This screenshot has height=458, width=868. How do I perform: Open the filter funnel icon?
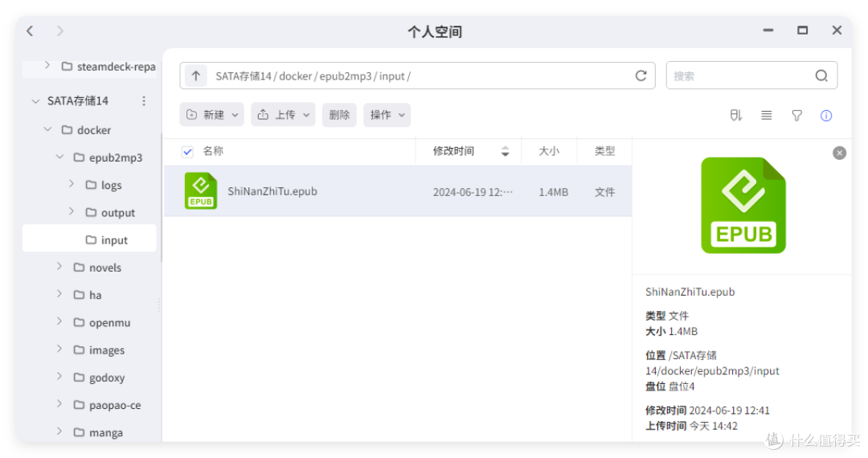coord(796,115)
